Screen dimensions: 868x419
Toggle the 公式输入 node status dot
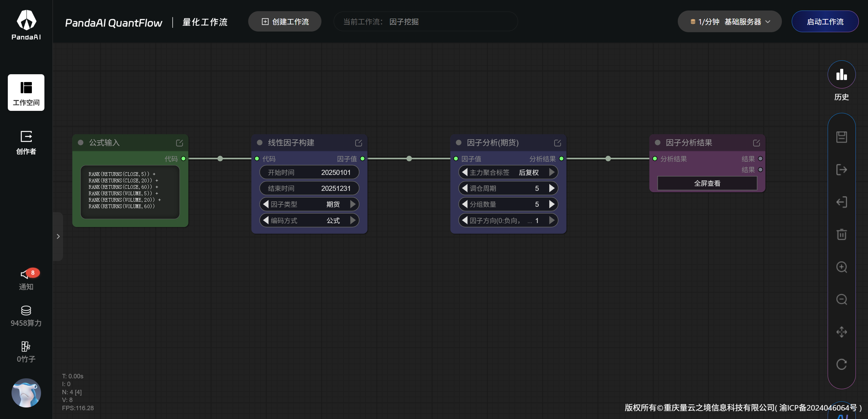(x=81, y=143)
